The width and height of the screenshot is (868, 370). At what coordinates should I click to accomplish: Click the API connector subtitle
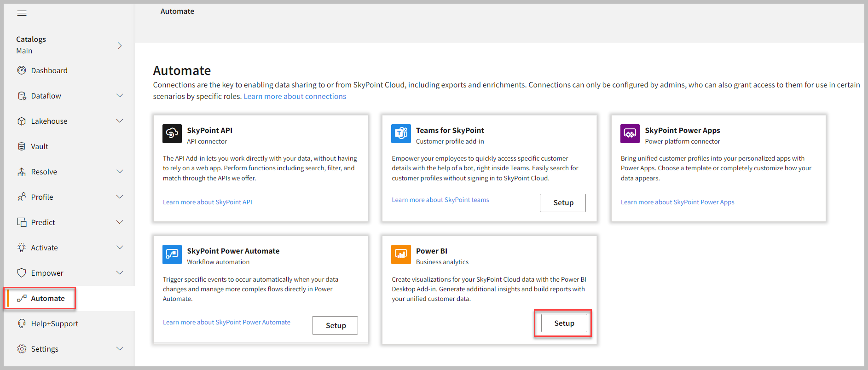207,141
